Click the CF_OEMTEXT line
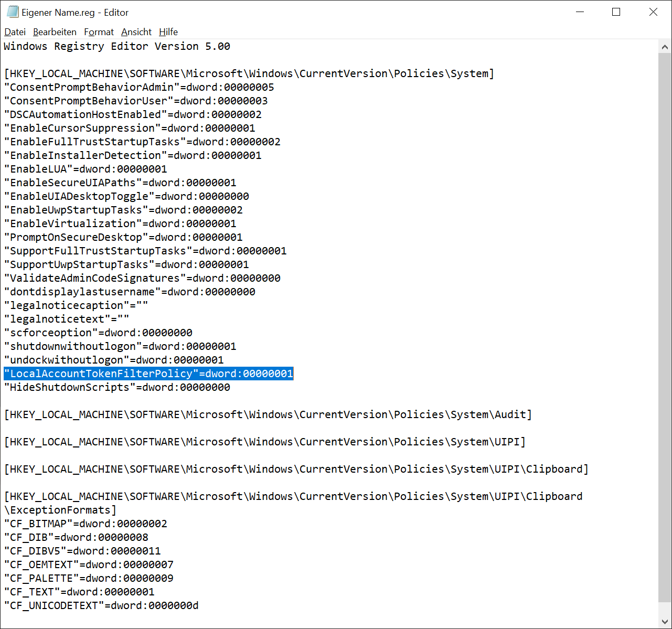The image size is (672, 629). pos(89,564)
